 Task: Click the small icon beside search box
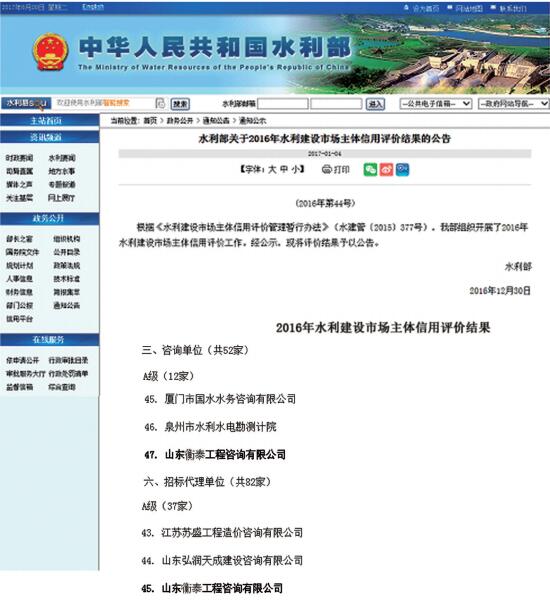point(160,103)
